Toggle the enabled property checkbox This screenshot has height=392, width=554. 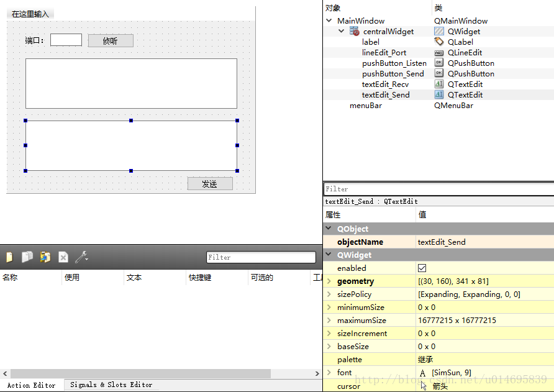pos(422,268)
